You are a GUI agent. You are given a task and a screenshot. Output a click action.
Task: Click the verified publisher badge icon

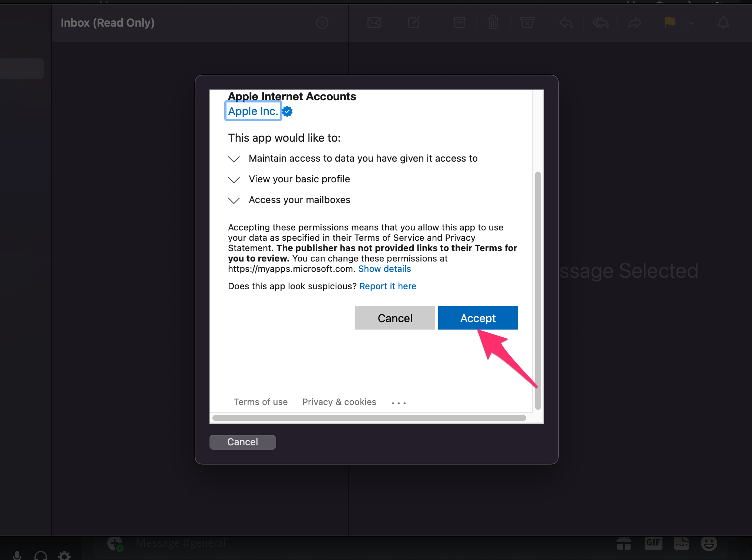click(x=288, y=111)
